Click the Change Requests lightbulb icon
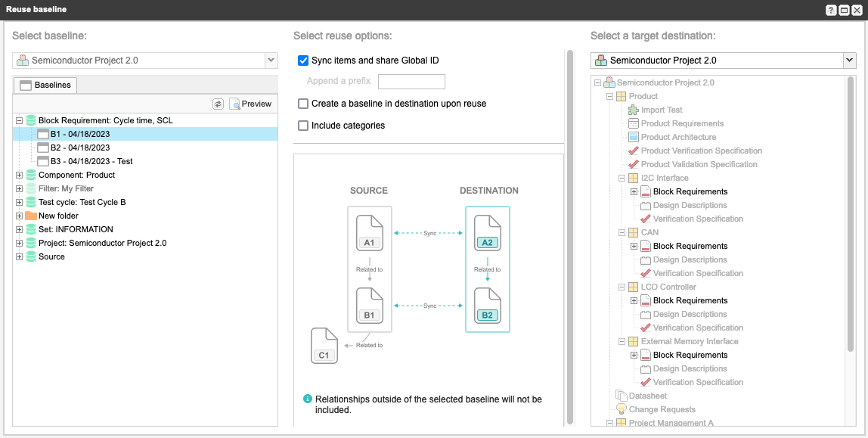 (x=621, y=409)
